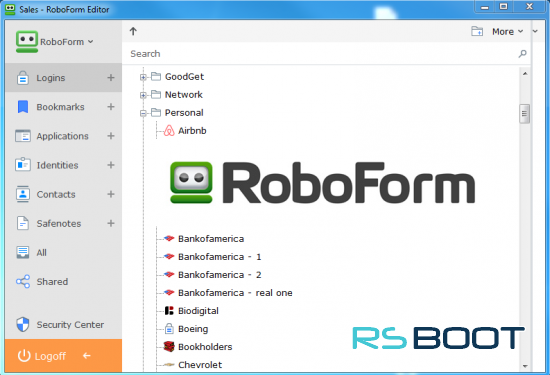
Task: Select the plain Bankofamerica login
Action: 211,239
